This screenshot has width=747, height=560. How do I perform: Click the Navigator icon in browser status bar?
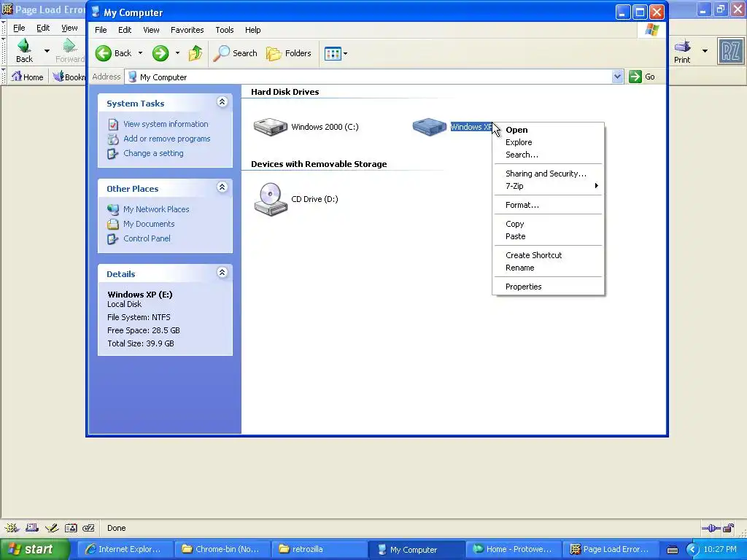coord(12,528)
